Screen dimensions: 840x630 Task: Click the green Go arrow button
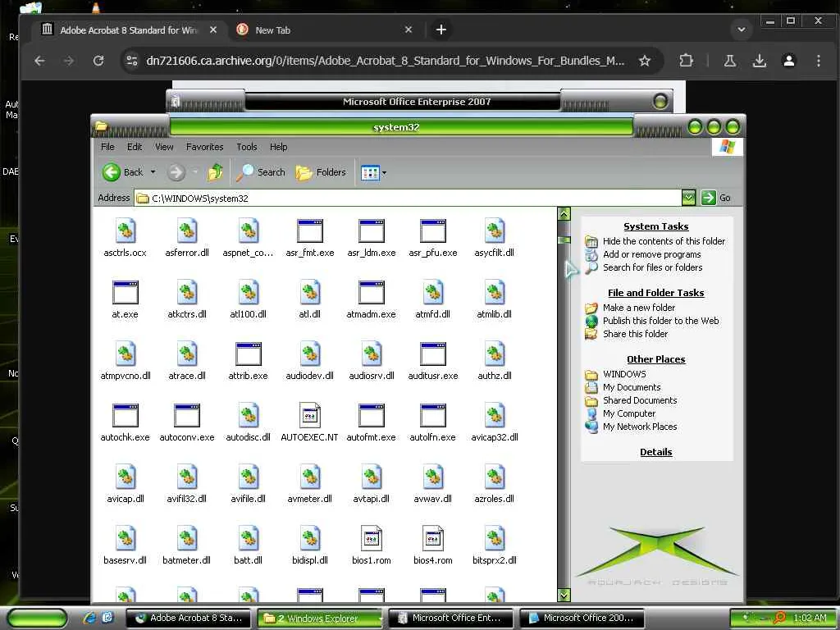tap(708, 198)
